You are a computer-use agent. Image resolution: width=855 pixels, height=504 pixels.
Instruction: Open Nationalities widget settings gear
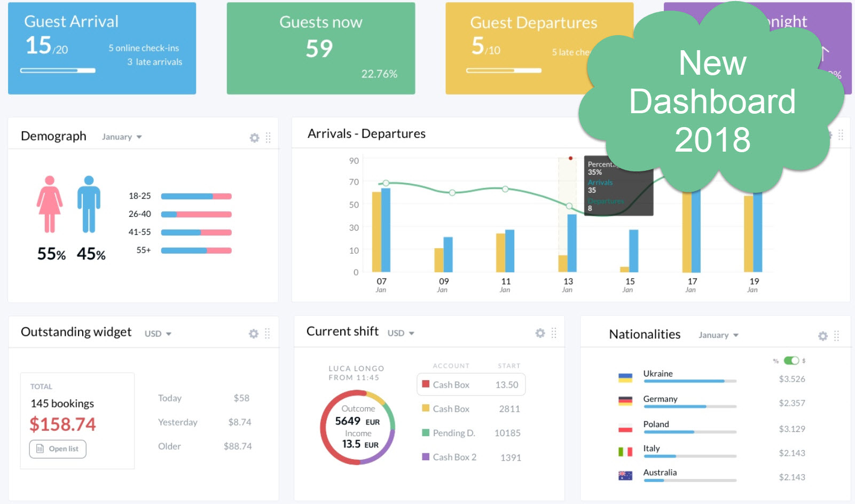pos(823,336)
